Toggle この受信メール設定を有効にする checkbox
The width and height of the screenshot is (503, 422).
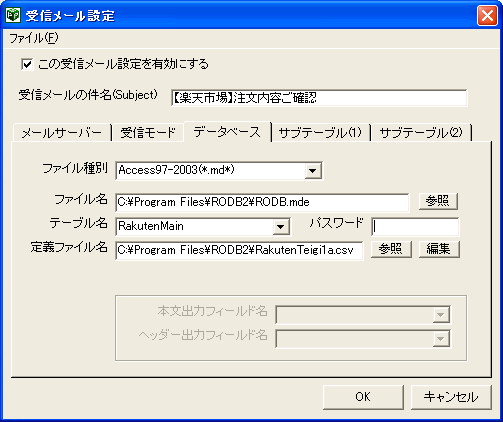pos(27,64)
